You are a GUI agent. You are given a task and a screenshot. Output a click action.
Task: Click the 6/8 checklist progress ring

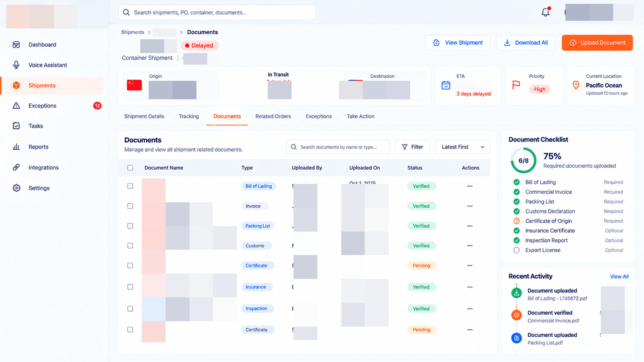[523, 160]
